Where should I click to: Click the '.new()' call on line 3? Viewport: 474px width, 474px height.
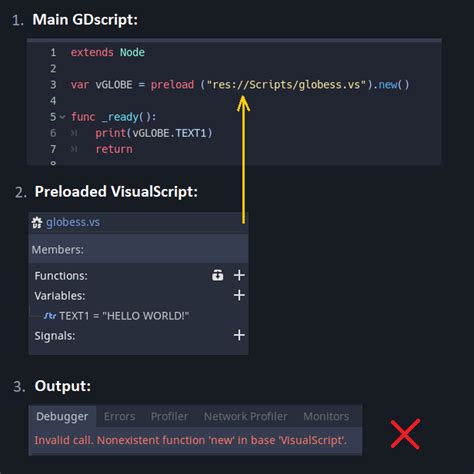pos(391,85)
